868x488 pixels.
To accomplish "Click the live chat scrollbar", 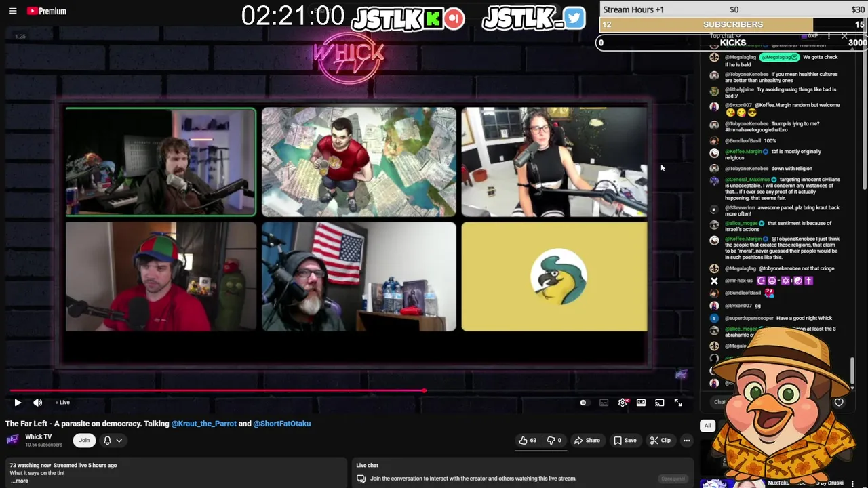I will 852,370.
